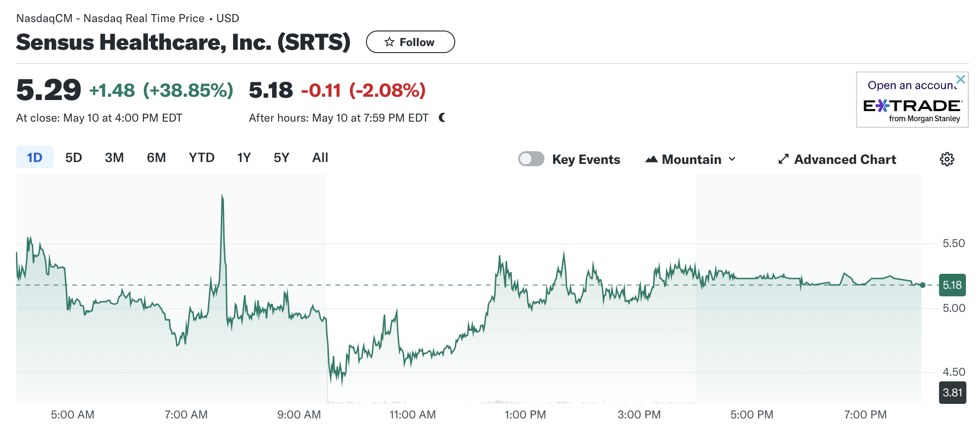The width and height of the screenshot is (980, 433).
Task: Click the after-hours moon icon
Action: pos(442,117)
